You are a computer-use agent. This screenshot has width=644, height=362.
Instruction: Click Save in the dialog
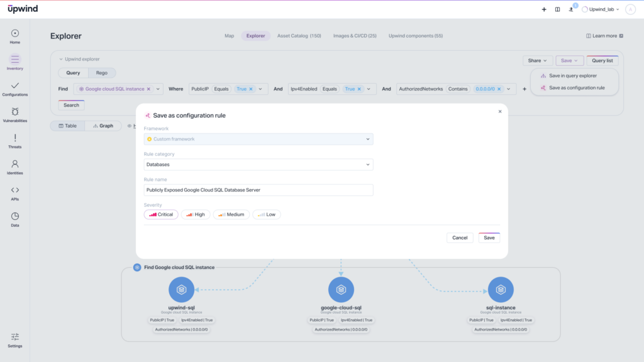pyautogui.click(x=489, y=238)
